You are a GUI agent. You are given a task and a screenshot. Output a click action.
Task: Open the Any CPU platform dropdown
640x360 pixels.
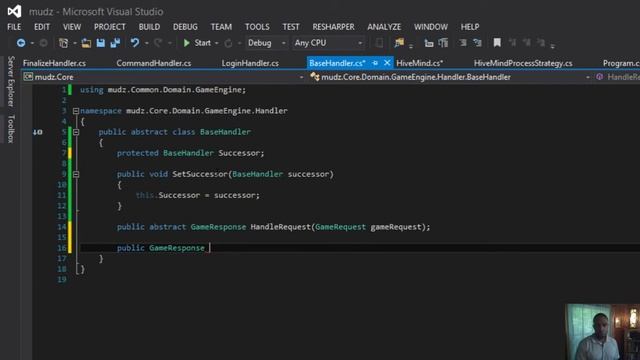(329, 43)
